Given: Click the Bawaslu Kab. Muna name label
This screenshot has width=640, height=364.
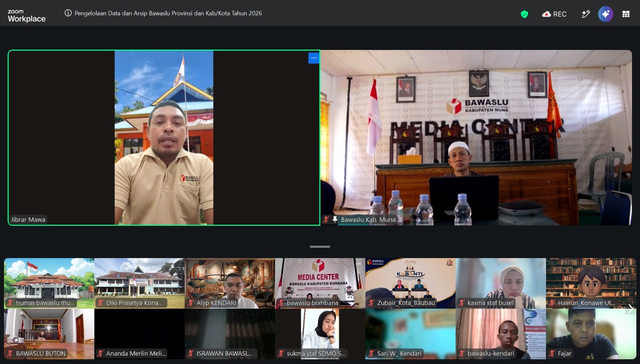Looking at the screenshot, I should click(368, 219).
